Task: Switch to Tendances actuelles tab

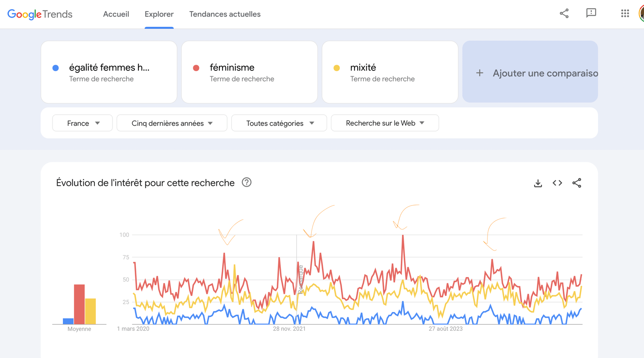Action: click(x=225, y=14)
